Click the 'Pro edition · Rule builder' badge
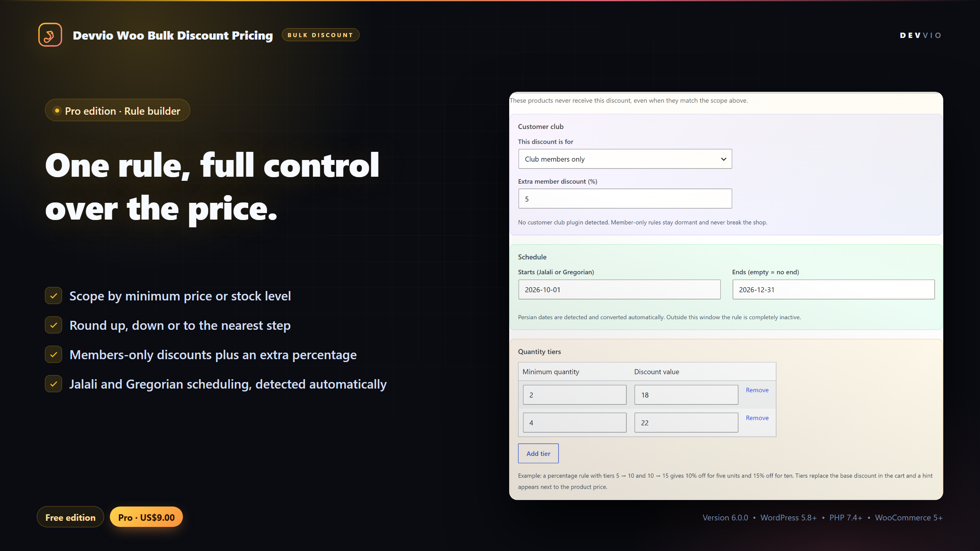This screenshot has height=551, width=980. click(118, 111)
